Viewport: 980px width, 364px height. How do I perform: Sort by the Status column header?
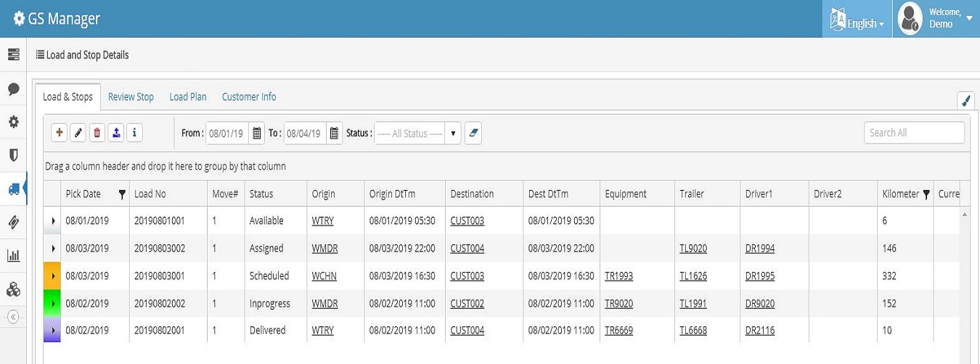tap(261, 194)
